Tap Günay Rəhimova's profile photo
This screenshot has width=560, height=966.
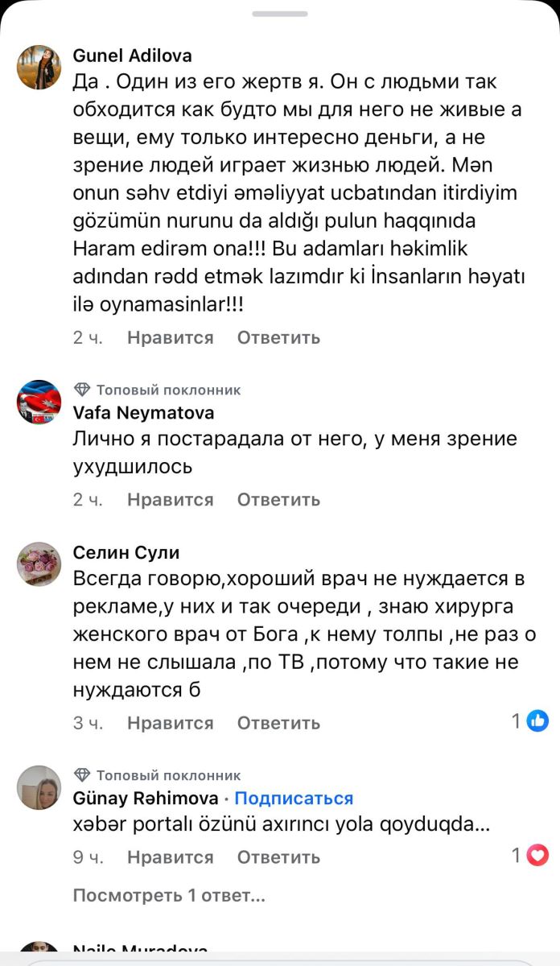39,787
